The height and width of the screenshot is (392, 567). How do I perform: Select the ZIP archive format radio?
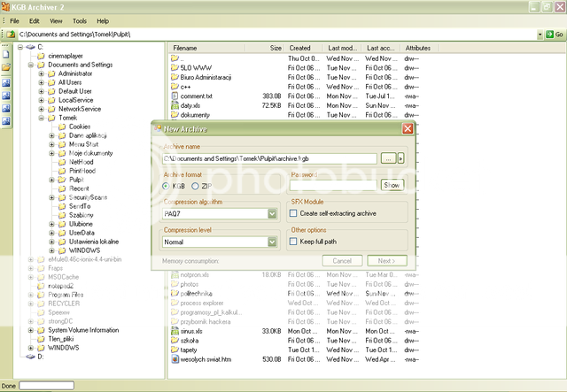(195, 186)
